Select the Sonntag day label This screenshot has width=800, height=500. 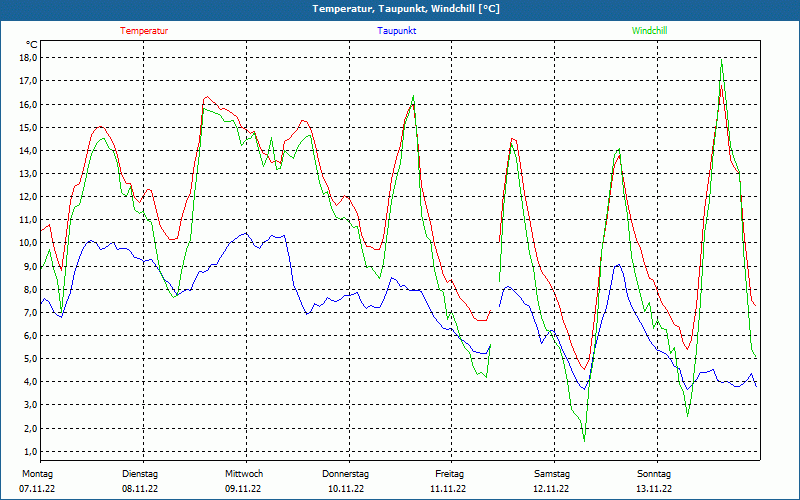coord(654,473)
